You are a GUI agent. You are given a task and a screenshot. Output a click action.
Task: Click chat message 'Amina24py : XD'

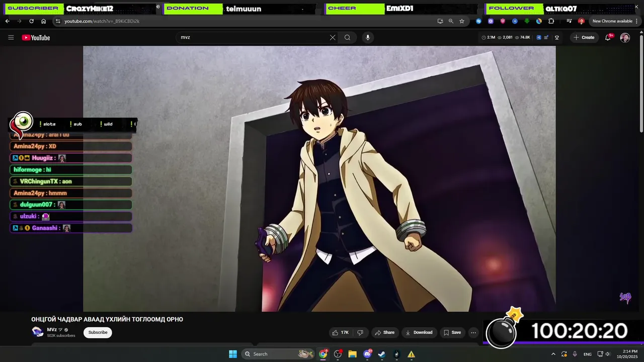[71, 146]
